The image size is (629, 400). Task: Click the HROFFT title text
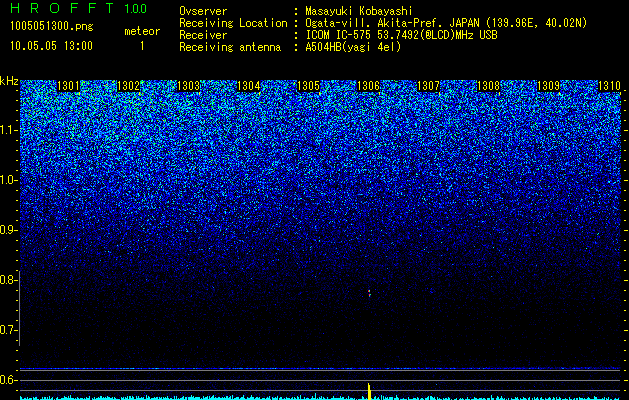pyautogui.click(x=62, y=8)
